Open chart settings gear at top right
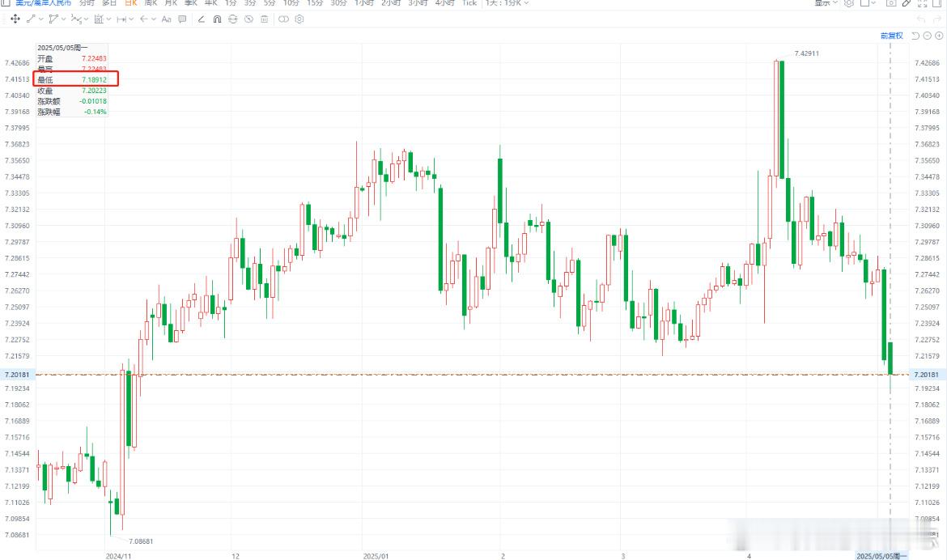This screenshot has height=560, width=947. [848, 3]
